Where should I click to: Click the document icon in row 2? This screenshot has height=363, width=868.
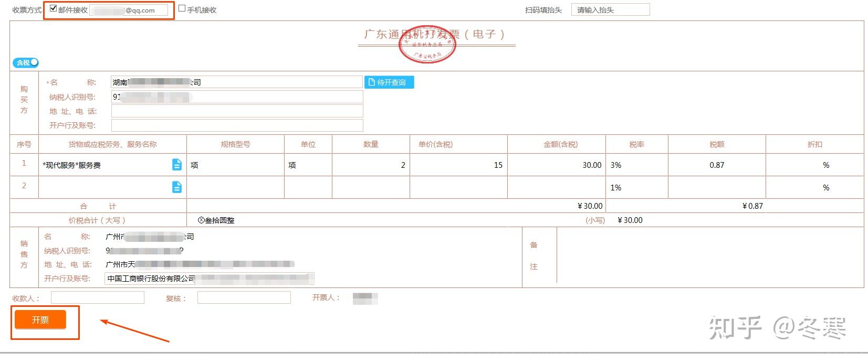[x=177, y=187]
